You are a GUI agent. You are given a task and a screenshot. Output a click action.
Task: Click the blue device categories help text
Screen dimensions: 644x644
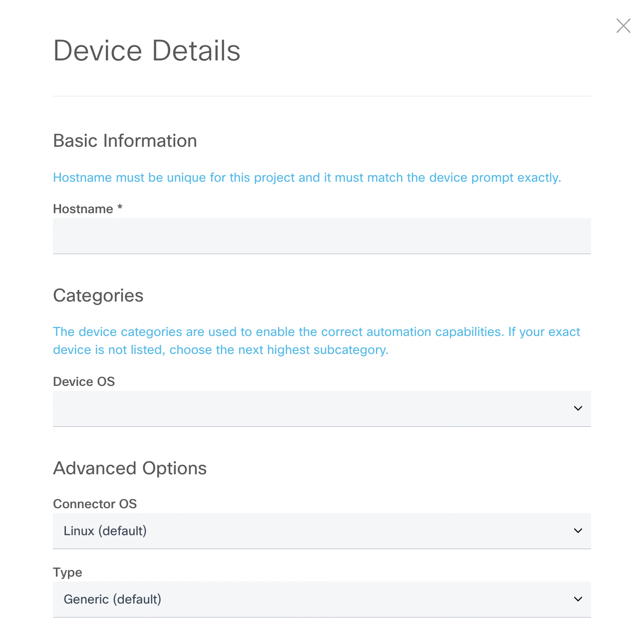point(317,340)
